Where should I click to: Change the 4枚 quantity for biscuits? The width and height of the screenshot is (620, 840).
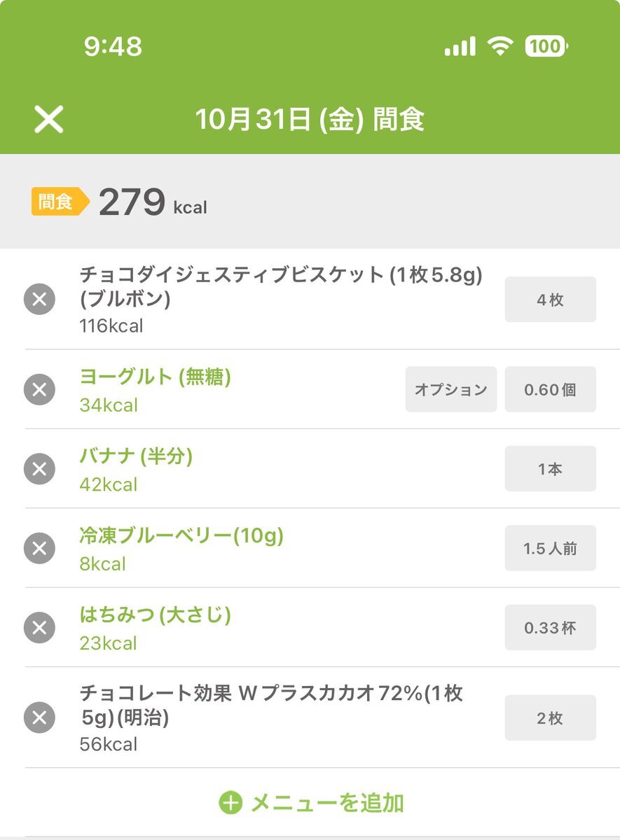[550, 300]
